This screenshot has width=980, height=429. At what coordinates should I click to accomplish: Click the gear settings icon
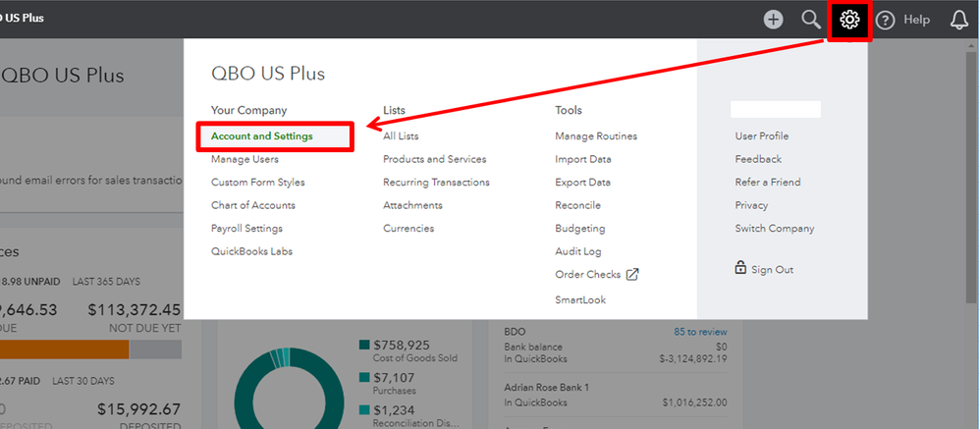pos(850,20)
